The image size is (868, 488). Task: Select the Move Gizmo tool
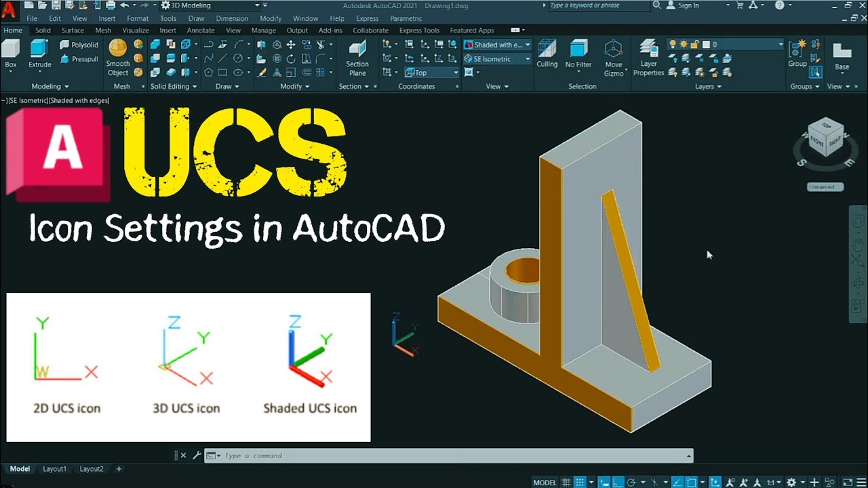pos(614,58)
